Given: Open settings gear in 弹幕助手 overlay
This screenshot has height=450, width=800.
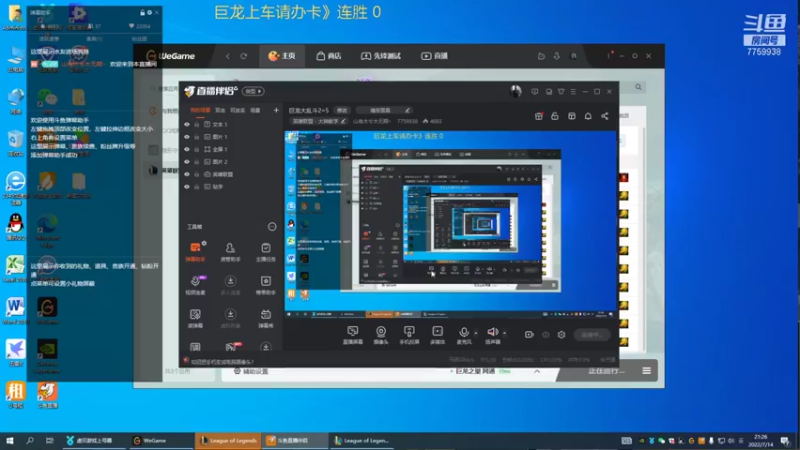Looking at the screenshot, I should pos(149,12).
